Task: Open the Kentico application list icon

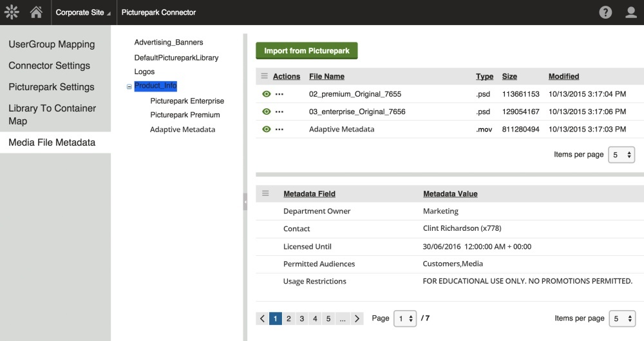Action: [12, 12]
